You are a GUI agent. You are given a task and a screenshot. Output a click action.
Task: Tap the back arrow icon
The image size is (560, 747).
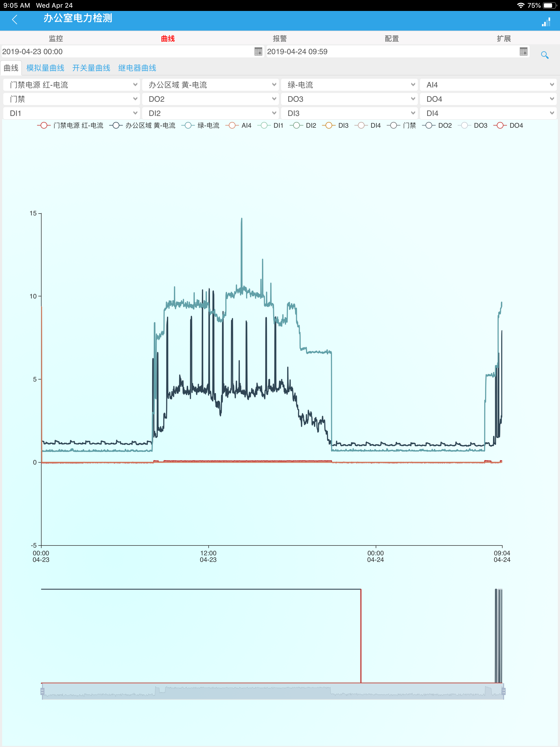coord(14,20)
